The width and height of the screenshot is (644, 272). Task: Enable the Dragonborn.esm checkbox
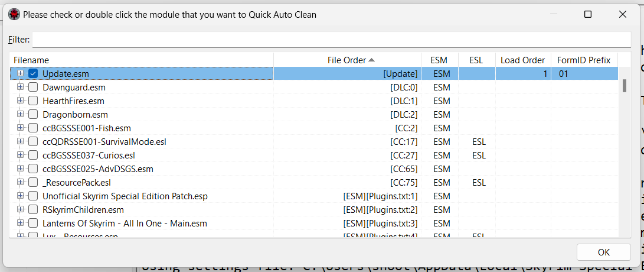tap(33, 114)
